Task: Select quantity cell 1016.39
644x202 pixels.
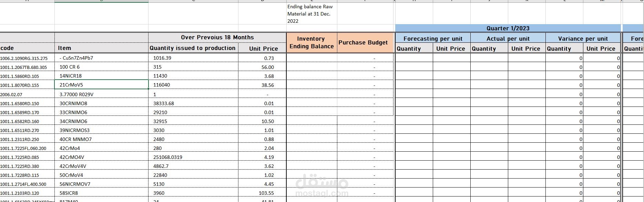Action: (x=193, y=58)
